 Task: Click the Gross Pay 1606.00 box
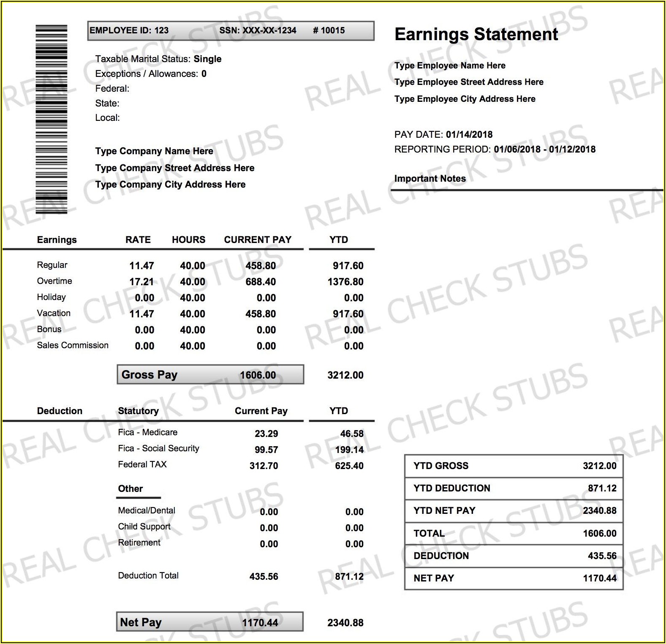click(x=210, y=375)
